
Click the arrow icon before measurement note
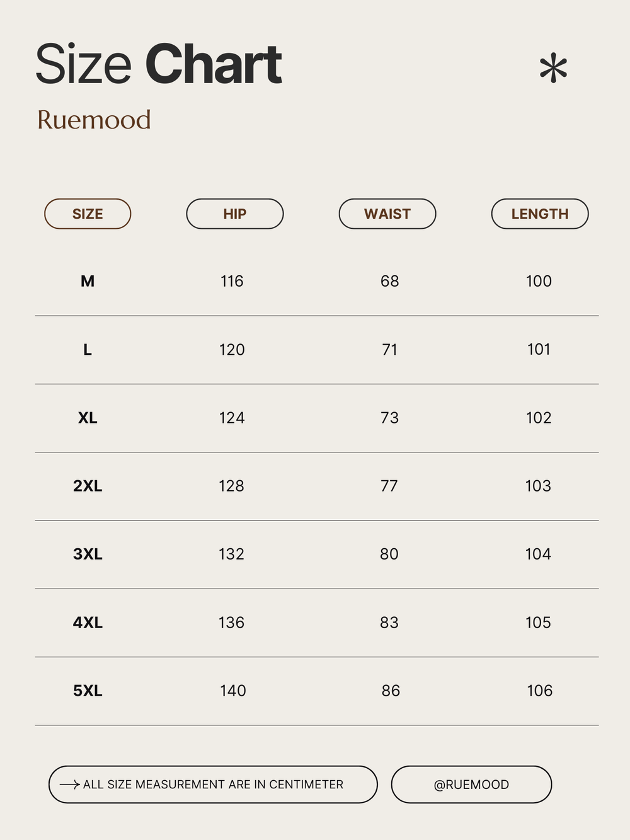pyautogui.click(x=69, y=785)
